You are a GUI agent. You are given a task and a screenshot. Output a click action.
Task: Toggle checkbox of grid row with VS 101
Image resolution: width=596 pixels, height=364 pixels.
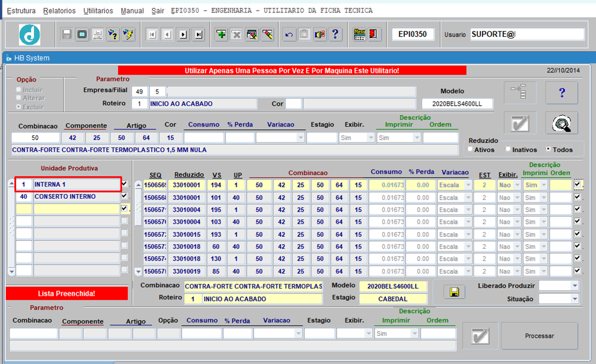[578, 197]
